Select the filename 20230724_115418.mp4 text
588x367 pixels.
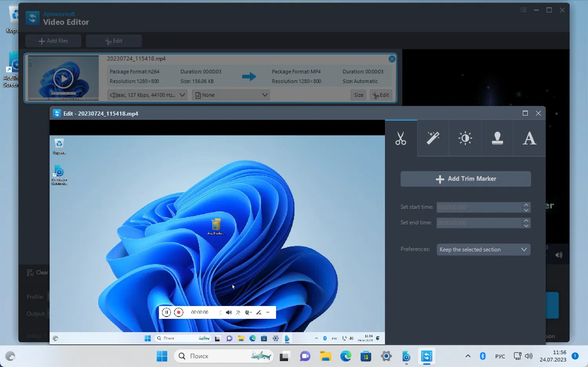tap(136, 59)
